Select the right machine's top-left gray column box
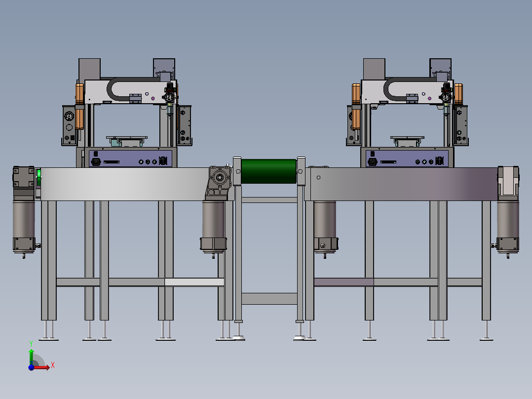 (x=374, y=69)
